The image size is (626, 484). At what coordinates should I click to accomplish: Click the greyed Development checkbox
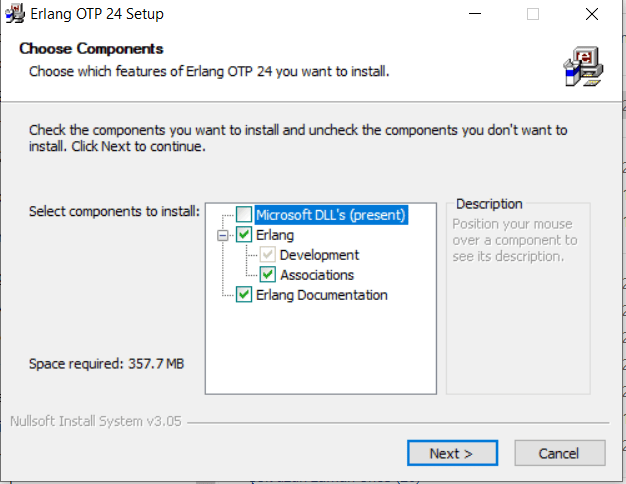tap(268, 255)
